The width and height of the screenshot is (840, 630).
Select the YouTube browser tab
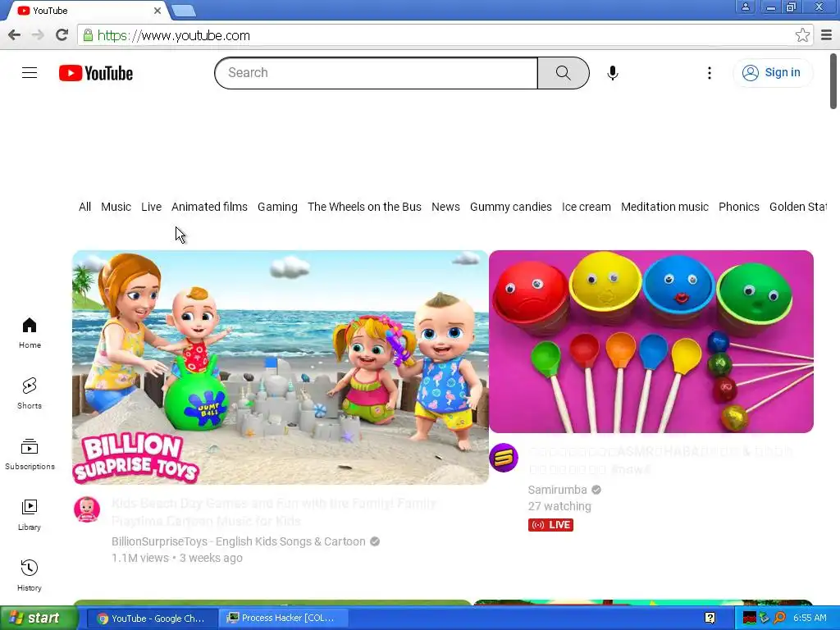85,11
